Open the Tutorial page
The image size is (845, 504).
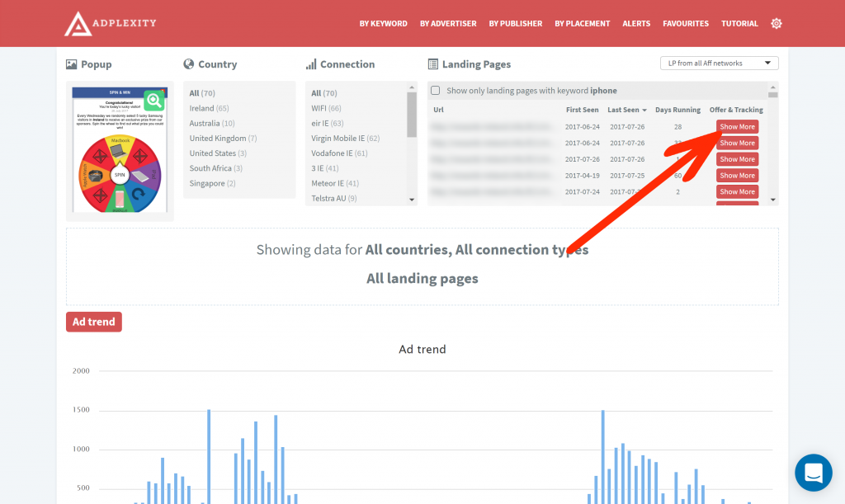pyautogui.click(x=739, y=24)
